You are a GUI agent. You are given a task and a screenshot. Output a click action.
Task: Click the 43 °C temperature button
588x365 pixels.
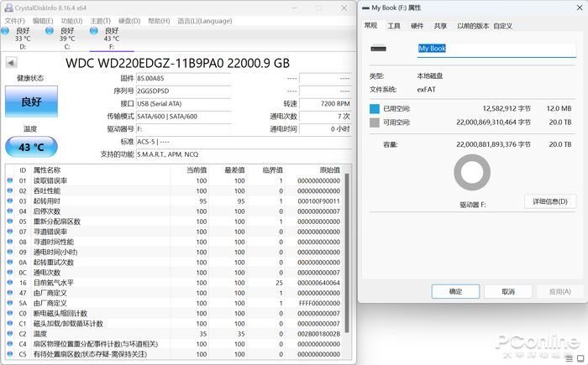pos(31,147)
